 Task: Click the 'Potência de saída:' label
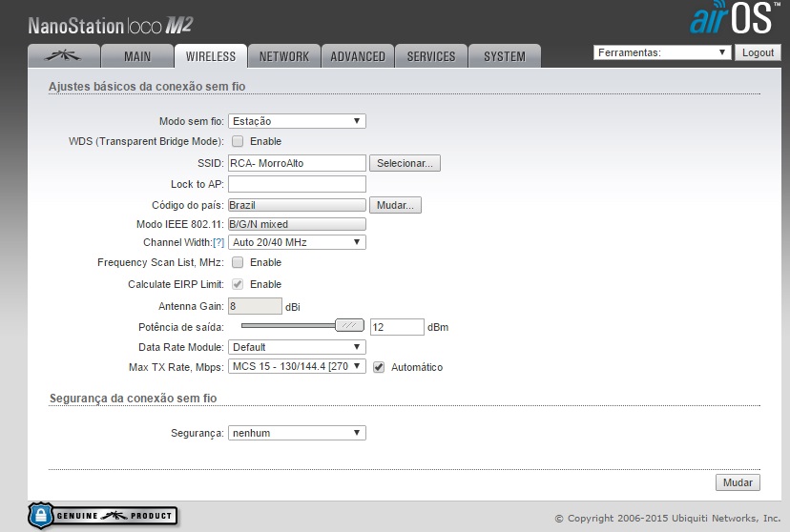coord(181,327)
